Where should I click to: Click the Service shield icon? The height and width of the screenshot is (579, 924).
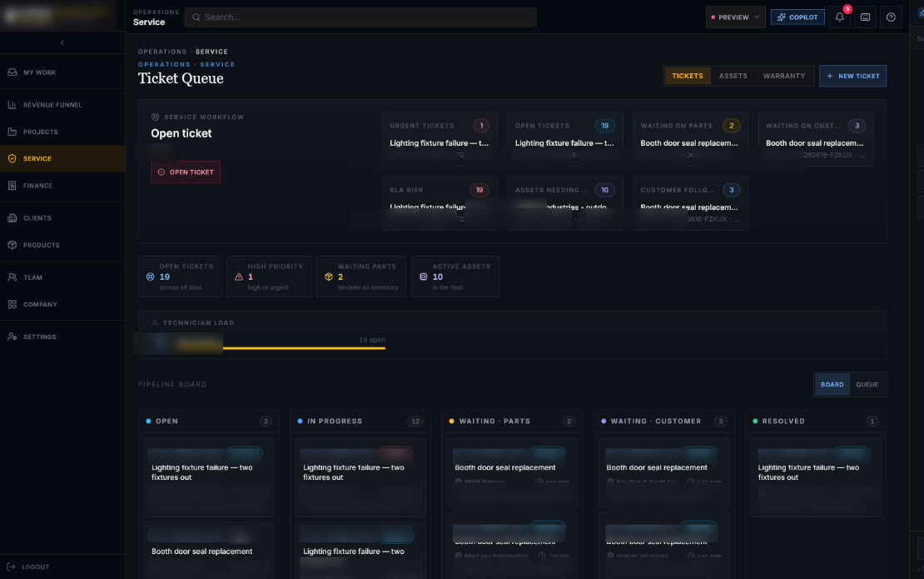[x=12, y=158]
